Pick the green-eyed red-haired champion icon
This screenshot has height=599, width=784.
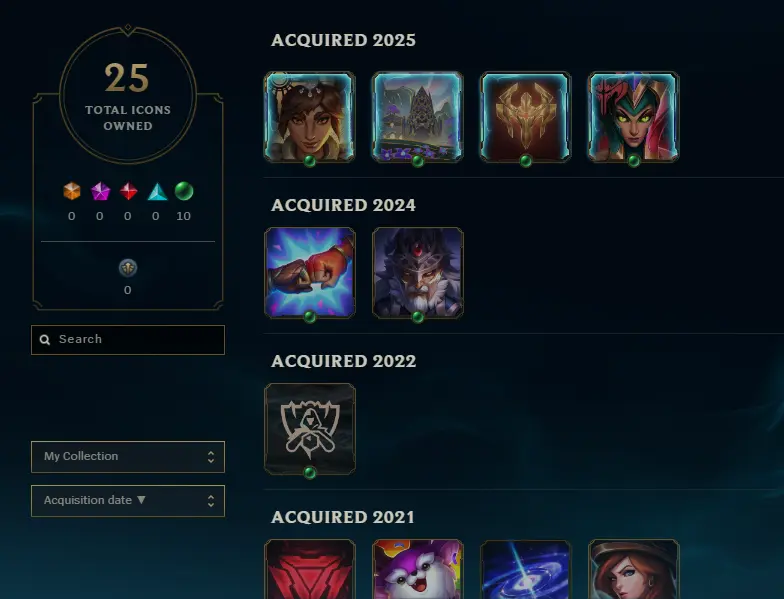(634, 117)
